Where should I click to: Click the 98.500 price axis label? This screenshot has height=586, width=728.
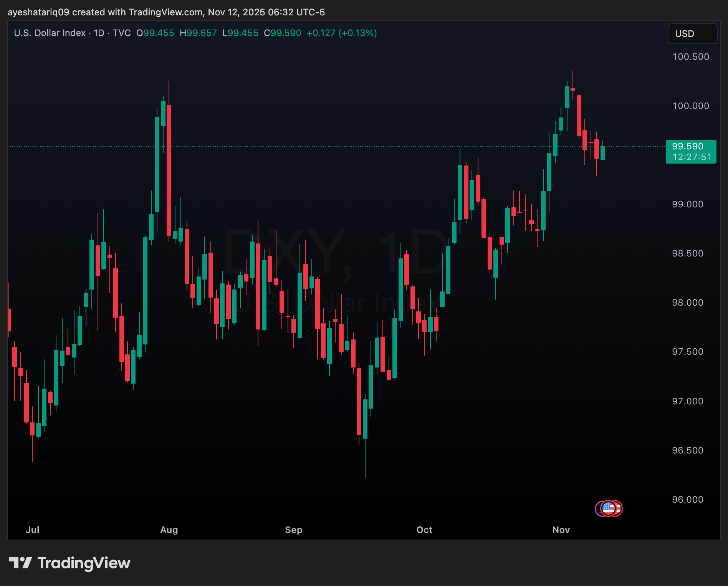688,253
